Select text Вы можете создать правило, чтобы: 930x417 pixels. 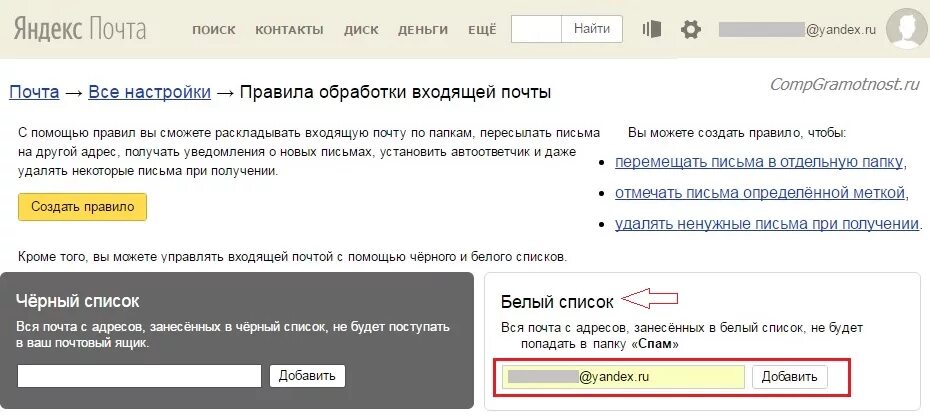coord(737,133)
